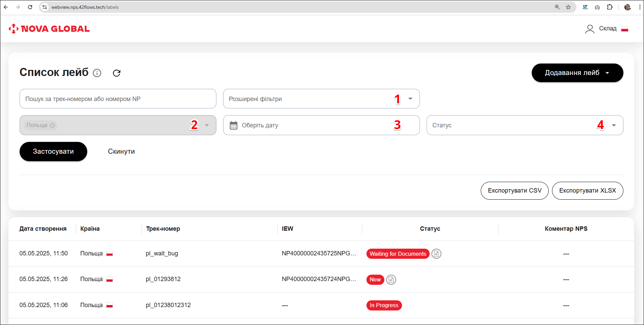This screenshot has height=325, width=644.
Task: Open document icon next to New status
Action: click(x=391, y=280)
